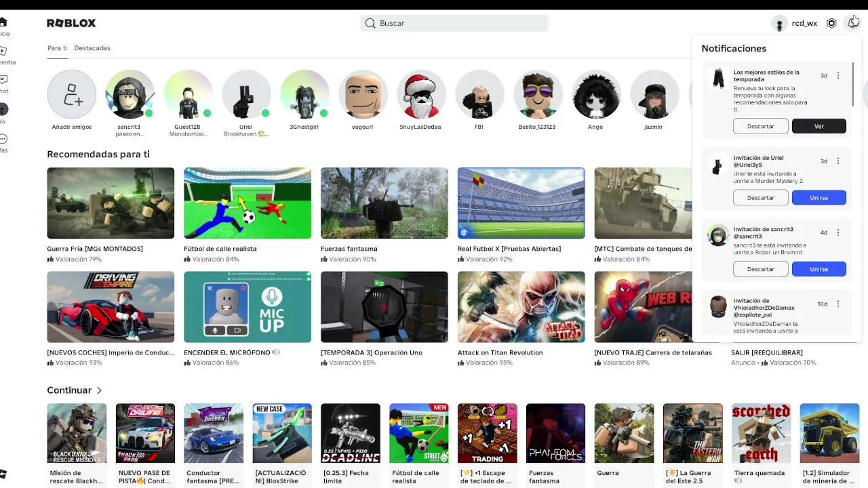This screenshot has width=868, height=488.
Task: Dismiss the Mejores estilos notification with Descartar
Action: (761, 126)
